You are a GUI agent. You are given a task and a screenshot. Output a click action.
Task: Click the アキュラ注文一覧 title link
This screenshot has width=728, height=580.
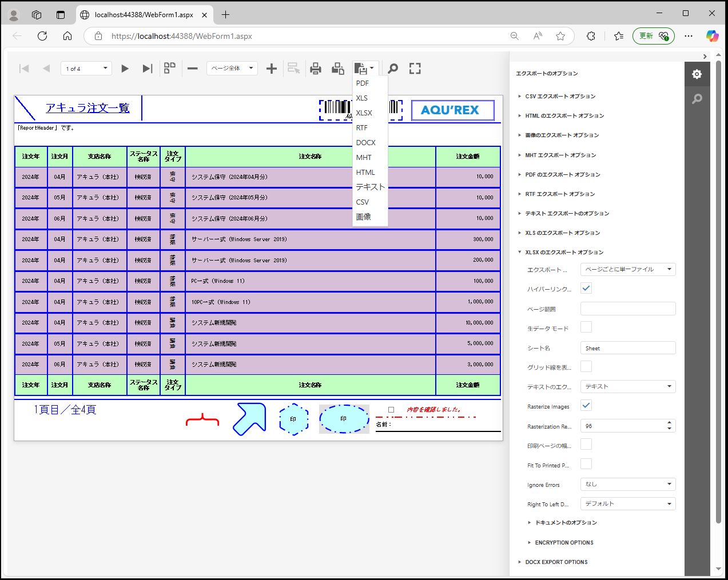coord(87,108)
